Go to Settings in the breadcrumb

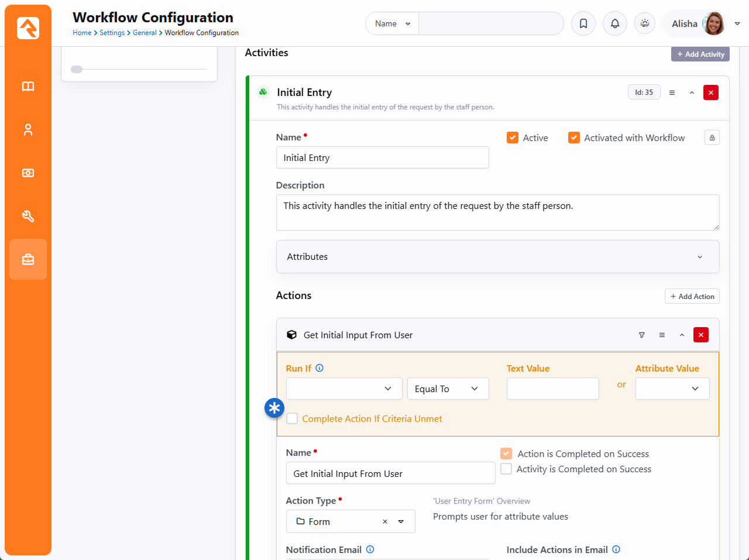point(112,33)
